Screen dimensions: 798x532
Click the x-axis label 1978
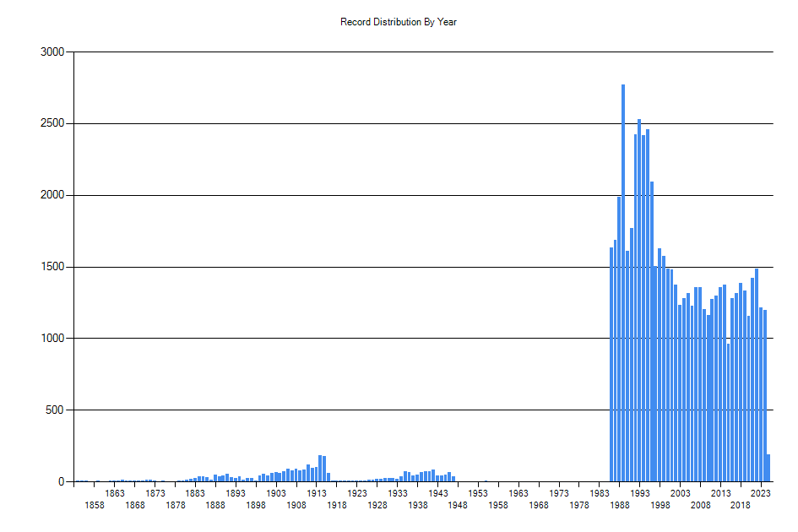coord(579,505)
